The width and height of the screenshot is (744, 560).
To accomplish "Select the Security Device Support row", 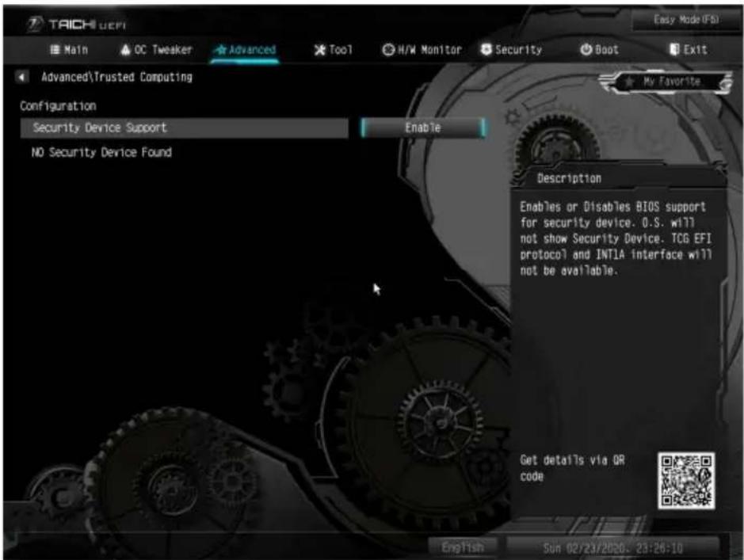I will (x=184, y=128).
